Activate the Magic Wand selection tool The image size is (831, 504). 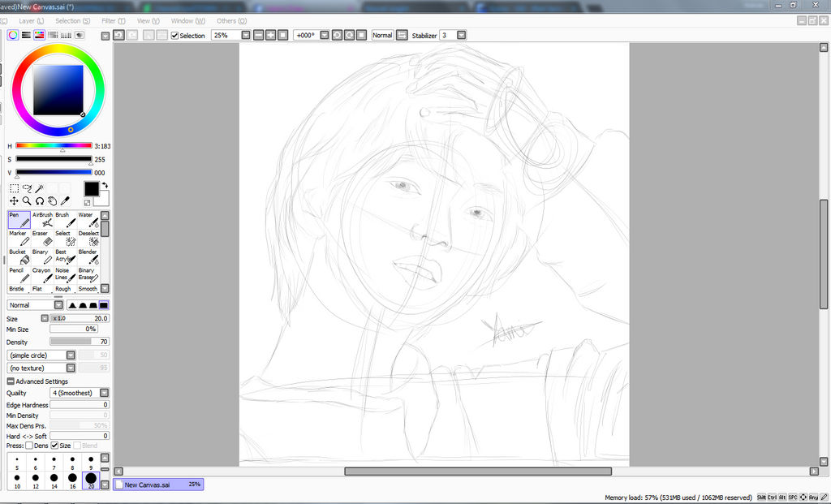point(39,187)
